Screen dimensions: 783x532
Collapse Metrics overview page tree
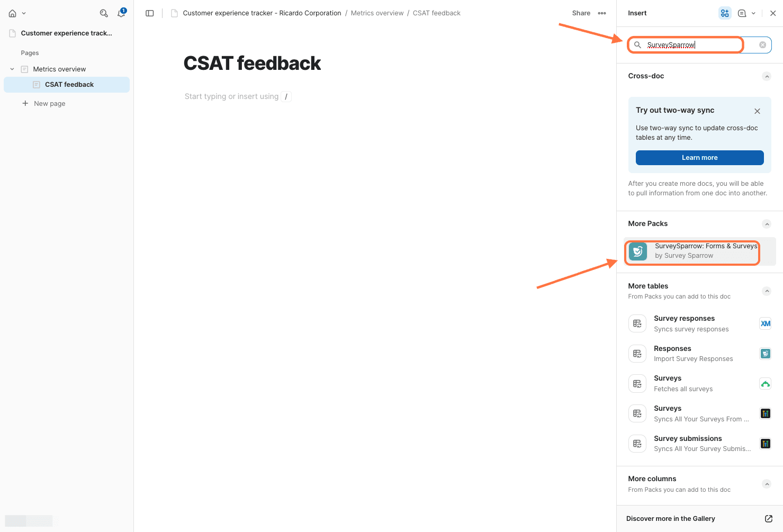coord(12,69)
